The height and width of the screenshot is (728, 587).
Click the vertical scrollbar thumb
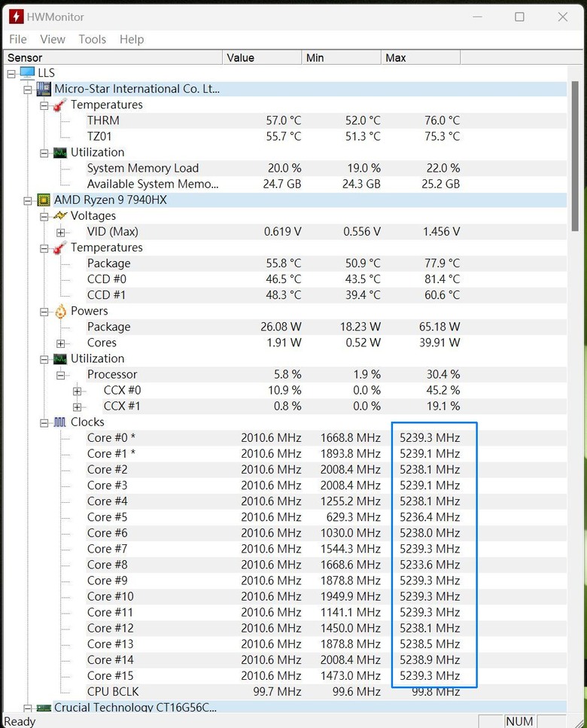576,156
